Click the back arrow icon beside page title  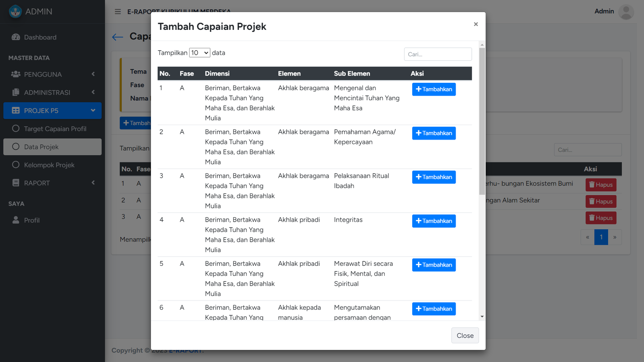click(x=118, y=37)
